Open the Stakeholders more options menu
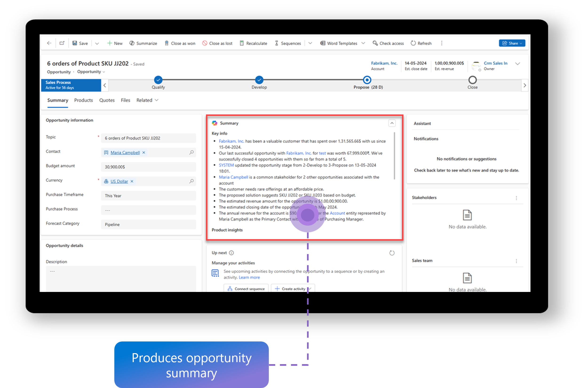 pyautogui.click(x=516, y=198)
